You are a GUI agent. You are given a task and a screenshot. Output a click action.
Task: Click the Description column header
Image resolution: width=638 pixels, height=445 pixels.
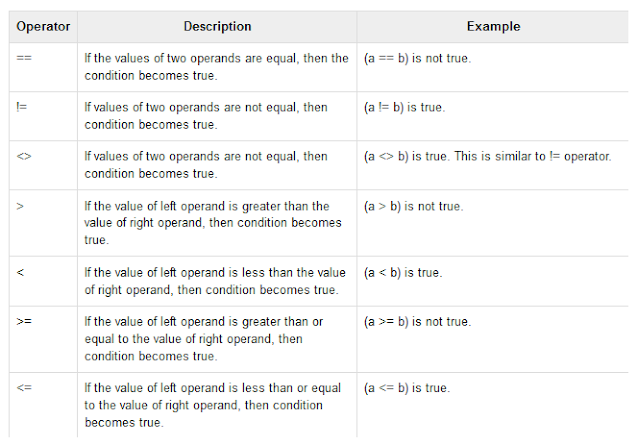217,26
